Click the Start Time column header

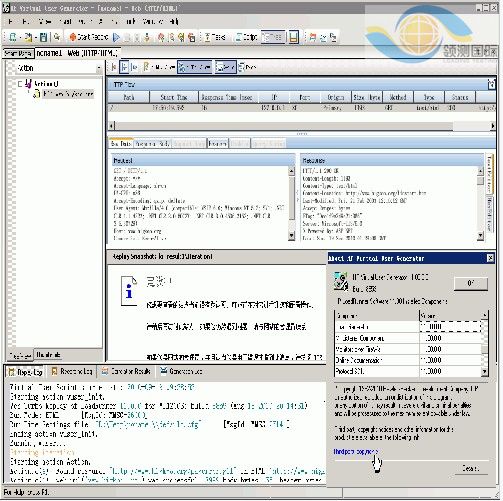pyautogui.click(x=174, y=97)
